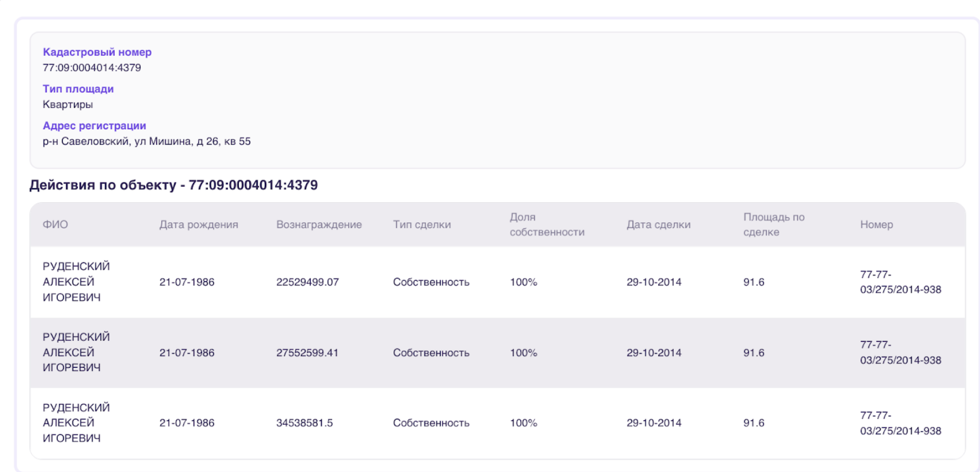This screenshot has width=980, height=472.
Task: Select the row with reward 34538581.5
Action: coord(498,423)
